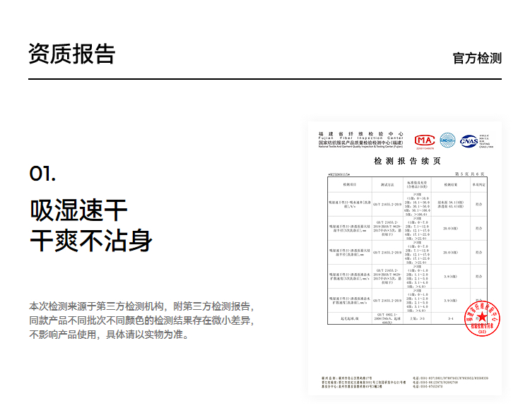Click the 检测项目 column header in table
This screenshot has width=530, height=420.
click(x=351, y=184)
